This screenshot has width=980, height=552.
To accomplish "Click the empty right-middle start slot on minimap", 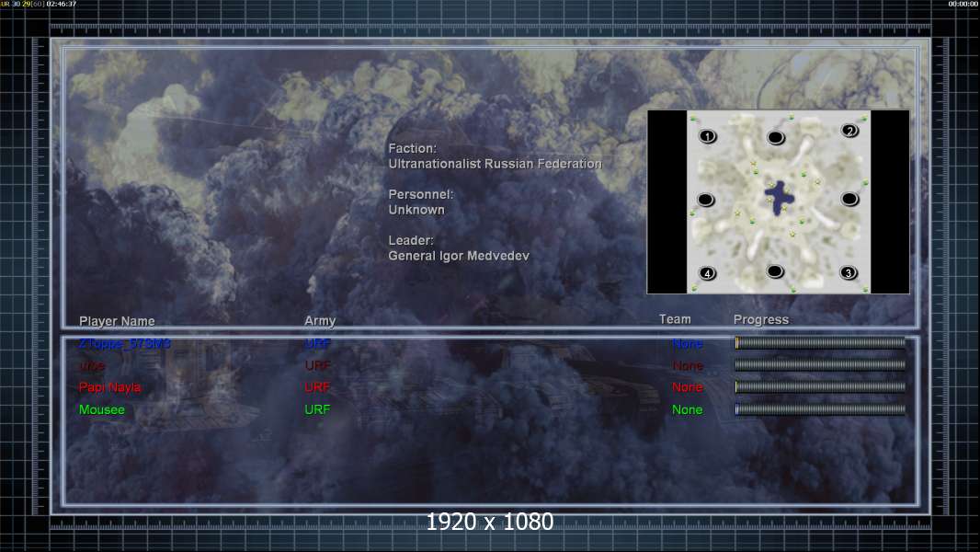I will (x=849, y=199).
